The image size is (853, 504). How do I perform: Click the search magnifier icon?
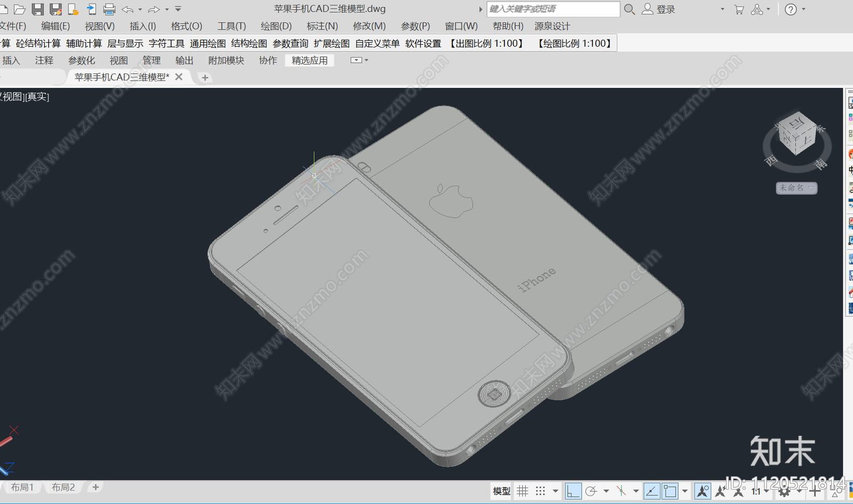click(x=630, y=9)
